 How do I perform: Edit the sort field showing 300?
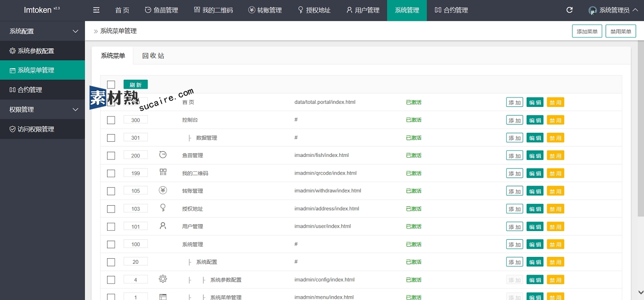[x=136, y=120]
